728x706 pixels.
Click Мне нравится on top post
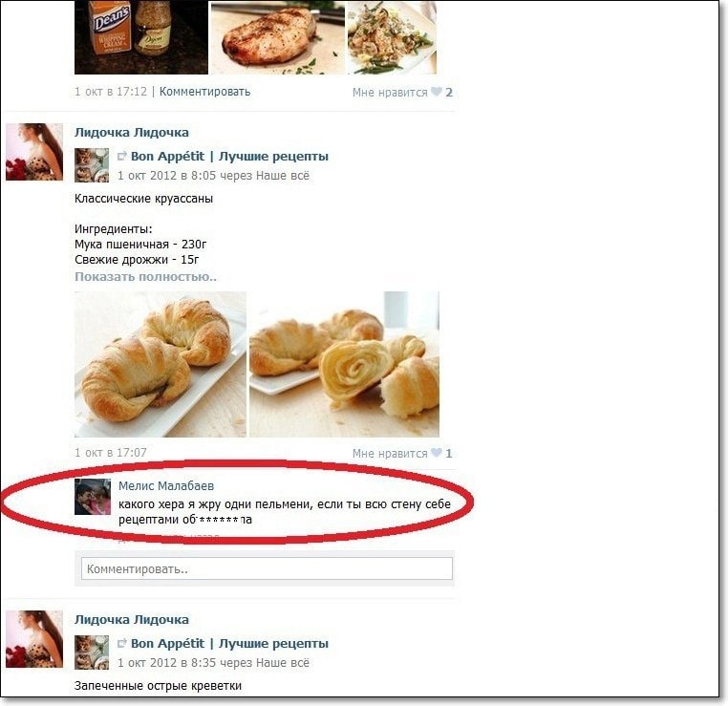pyautogui.click(x=390, y=92)
